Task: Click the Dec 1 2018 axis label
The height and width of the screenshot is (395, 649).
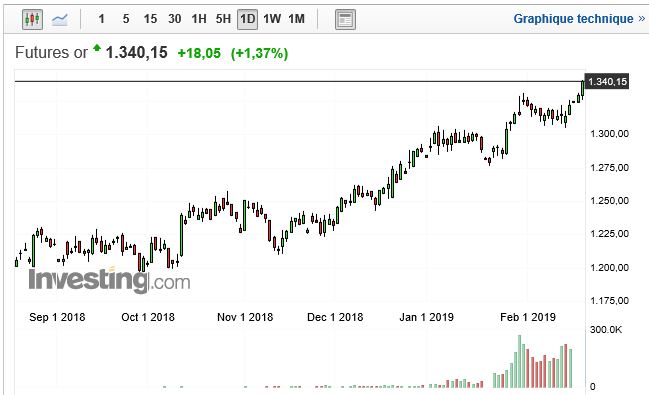Action: [335, 317]
